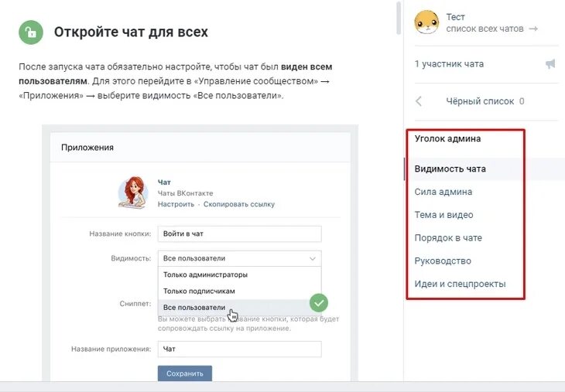Click the back chevron beside Чёрный список
This screenshot has width=565, height=392.
coord(419,101)
